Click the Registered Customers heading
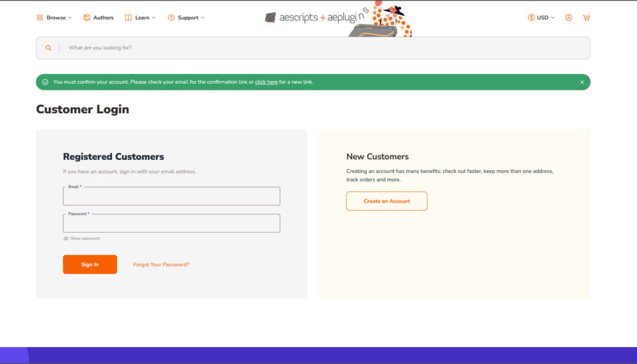The image size is (637, 364). (113, 157)
